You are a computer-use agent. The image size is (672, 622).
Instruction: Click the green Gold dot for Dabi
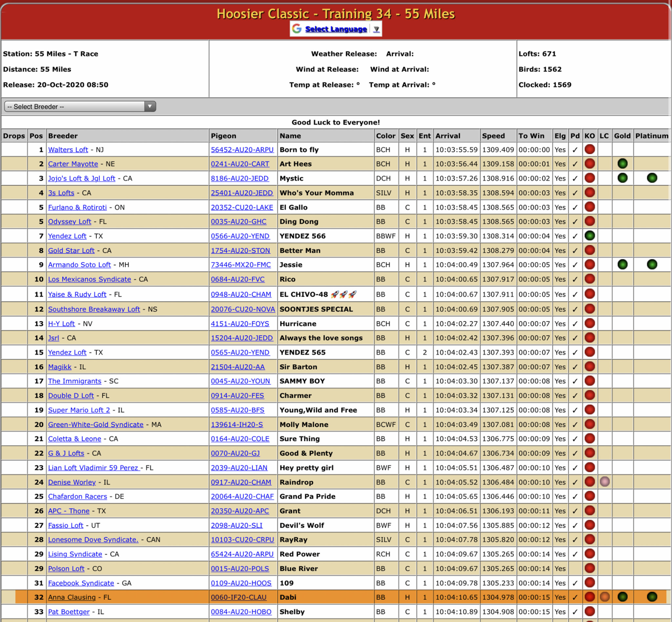click(x=622, y=597)
